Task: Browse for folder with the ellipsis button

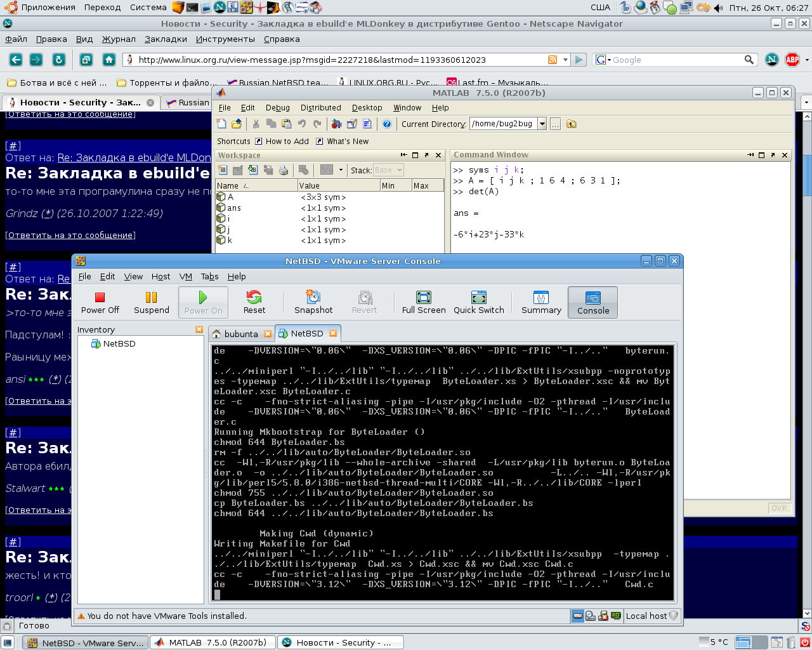Action: pos(555,124)
